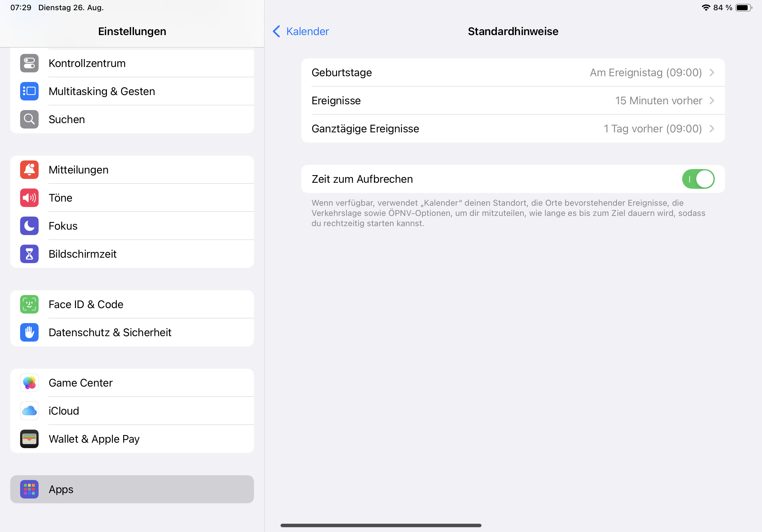Go back to Kalender settings
The width and height of the screenshot is (762, 532).
click(301, 32)
